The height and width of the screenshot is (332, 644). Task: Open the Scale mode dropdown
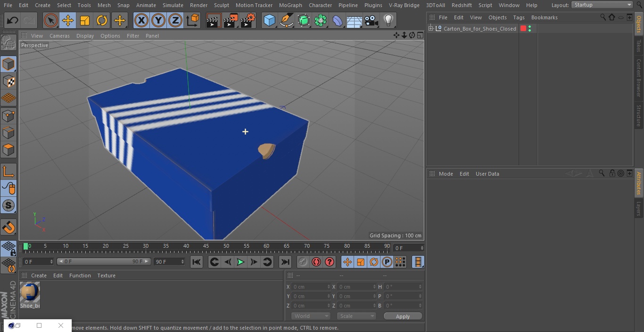[x=356, y=316]
